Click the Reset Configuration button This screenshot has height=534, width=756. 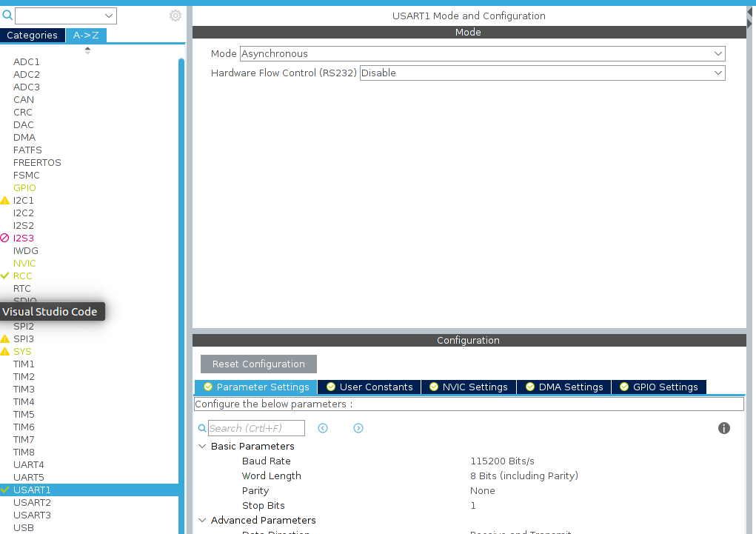(x=258, y=364)
